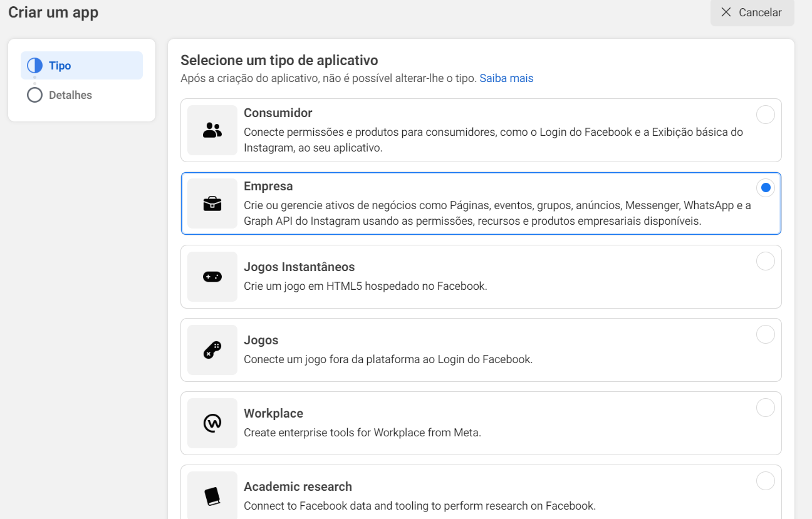Click the Academic research card title

(298, 487)
